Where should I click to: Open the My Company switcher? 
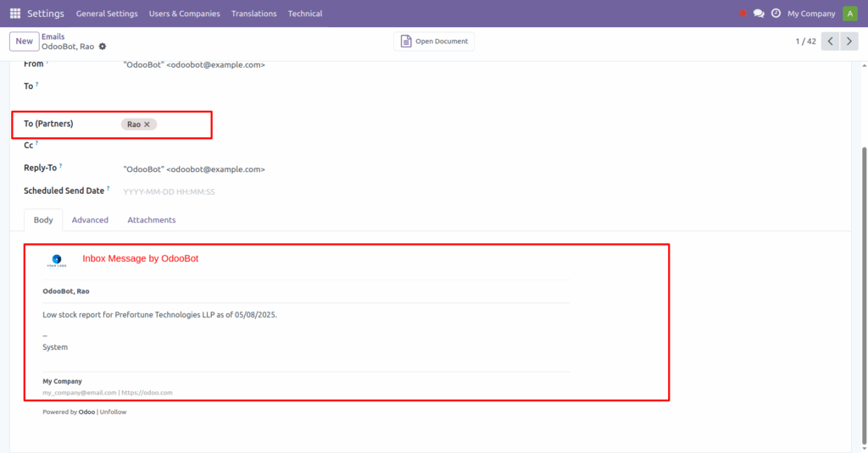[x=811, y=14]
